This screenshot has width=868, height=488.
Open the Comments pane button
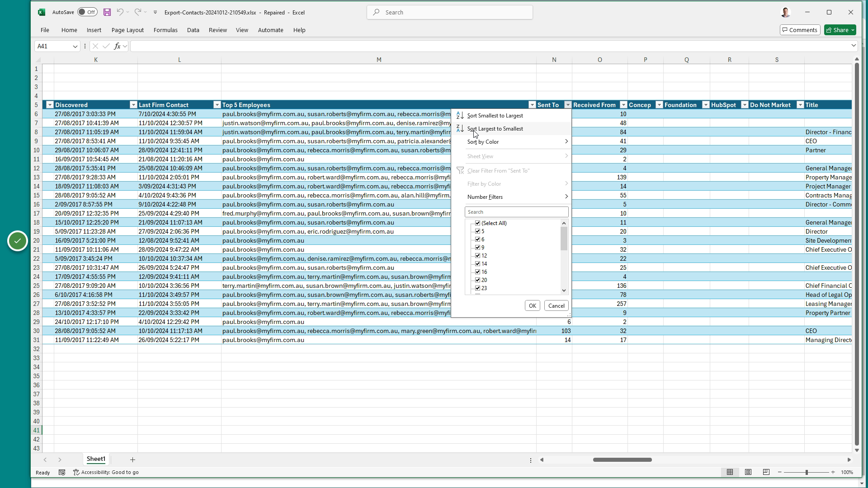click(x=800, y=30)
